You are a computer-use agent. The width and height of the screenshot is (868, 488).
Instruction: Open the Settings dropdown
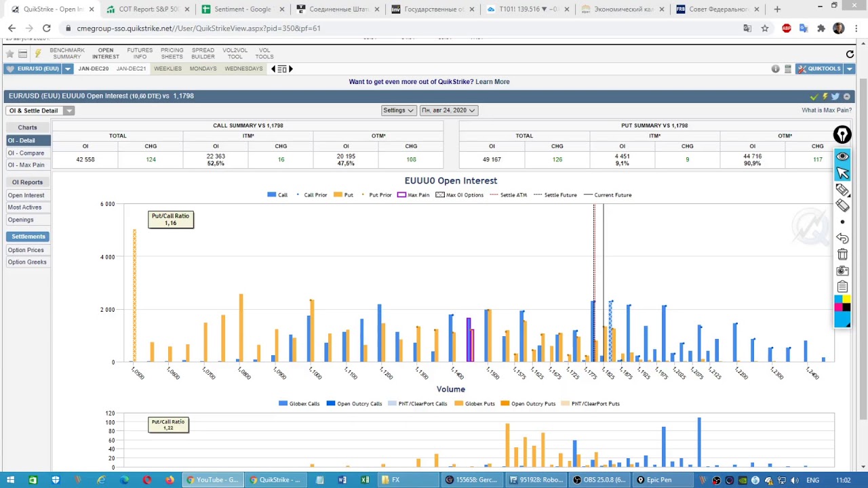398,110
